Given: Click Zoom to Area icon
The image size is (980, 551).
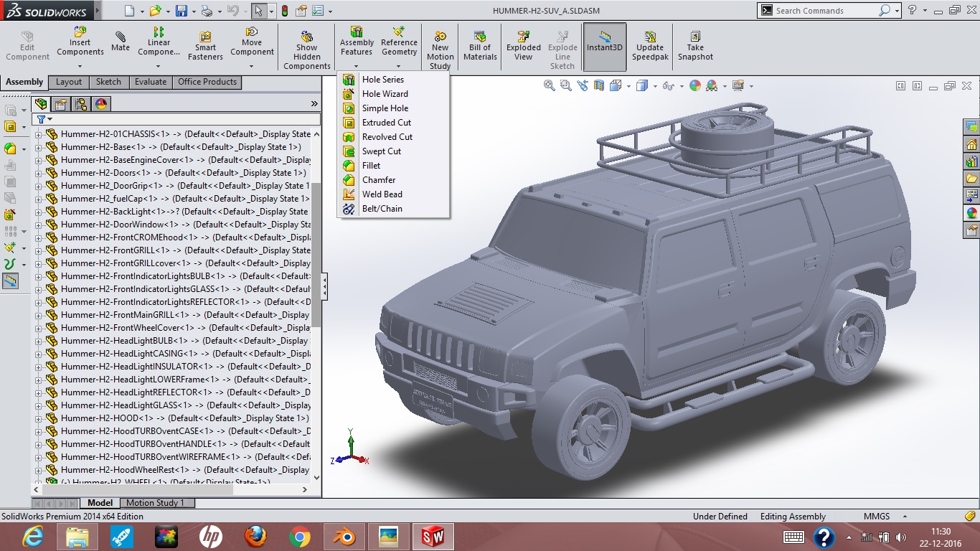Looking at the screenshot, I should coord(565,85).
